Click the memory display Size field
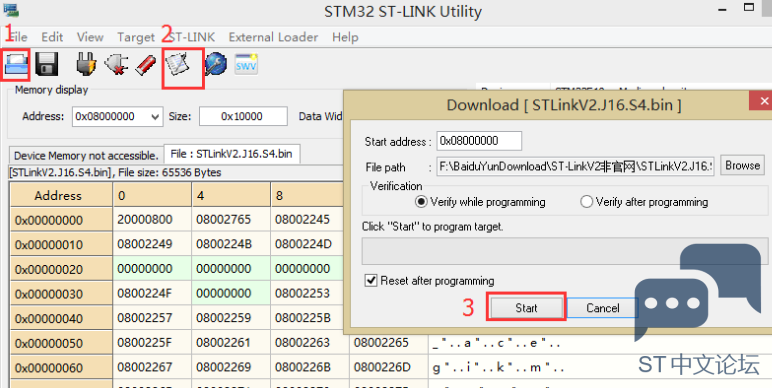Viewport: 772px width, 388px height. point(243,116)
